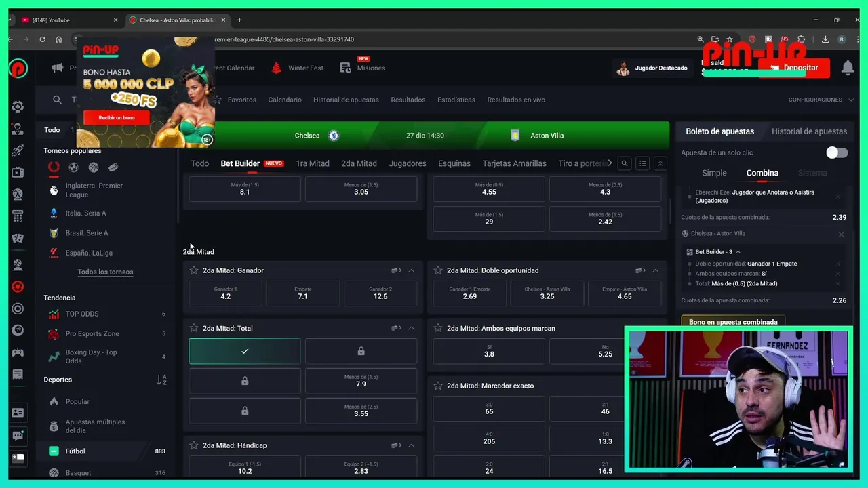Open the browser extensions puzzle icon

point(802,39)
